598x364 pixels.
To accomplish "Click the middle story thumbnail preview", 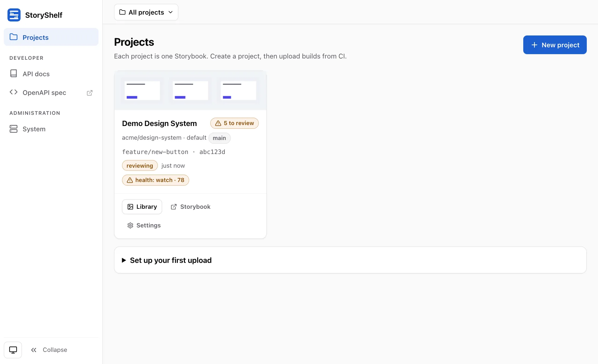I will coord(190,90).
